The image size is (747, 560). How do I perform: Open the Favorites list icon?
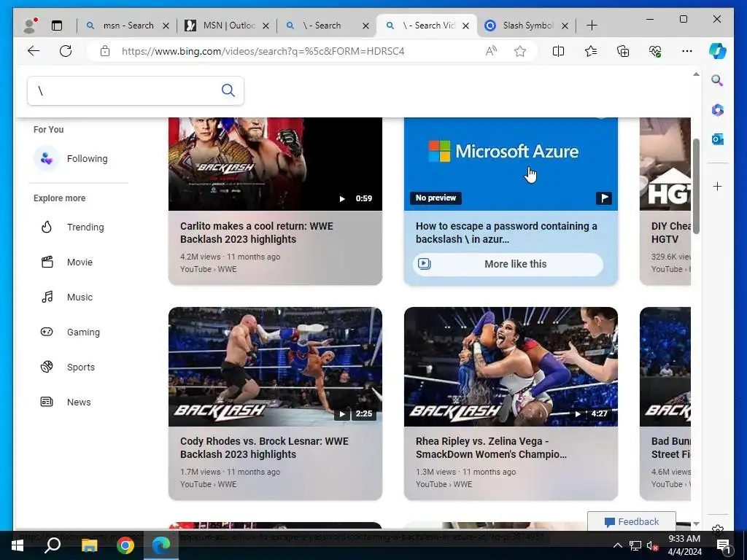pos(591,51)
